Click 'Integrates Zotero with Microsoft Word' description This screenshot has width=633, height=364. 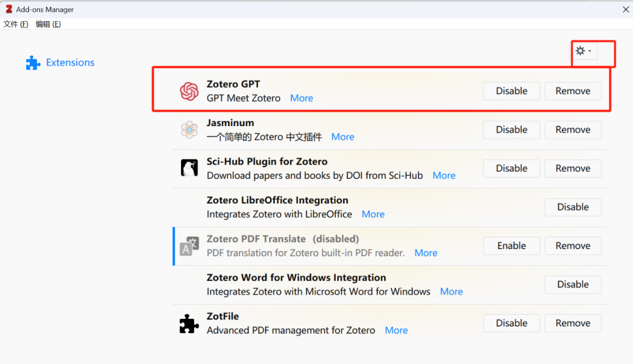point(318,292)
